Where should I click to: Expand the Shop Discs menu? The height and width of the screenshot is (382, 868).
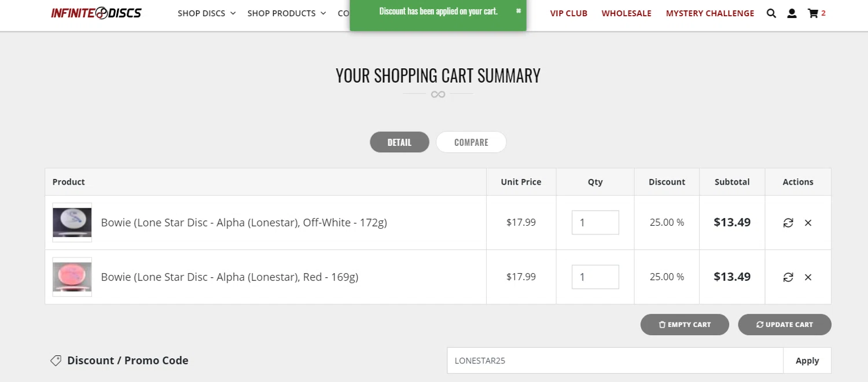point(207,13)
